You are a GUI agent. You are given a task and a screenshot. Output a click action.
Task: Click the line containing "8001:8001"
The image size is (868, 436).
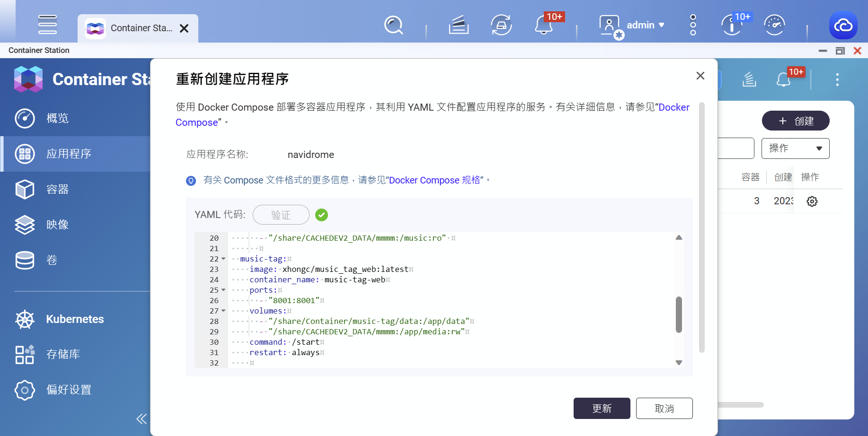click(x=294, y=300)
